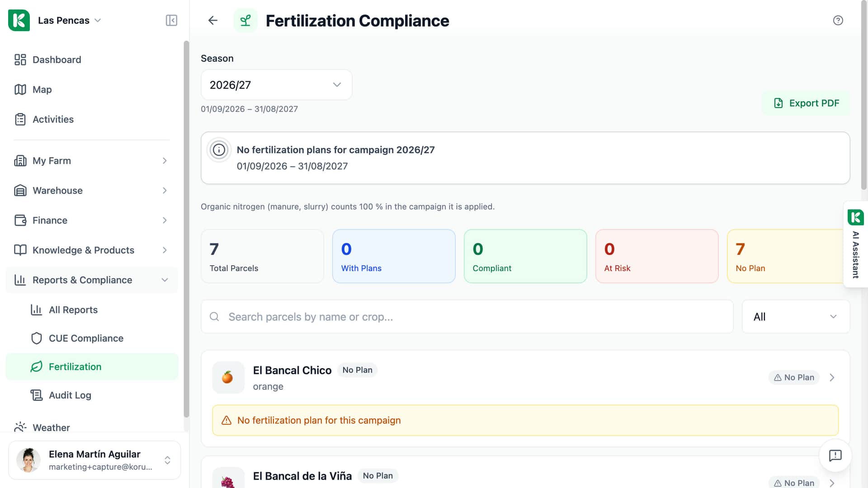Click the Weather sun-cloud icon
Screen dimensions: 868x488
[x=20, y=427]
